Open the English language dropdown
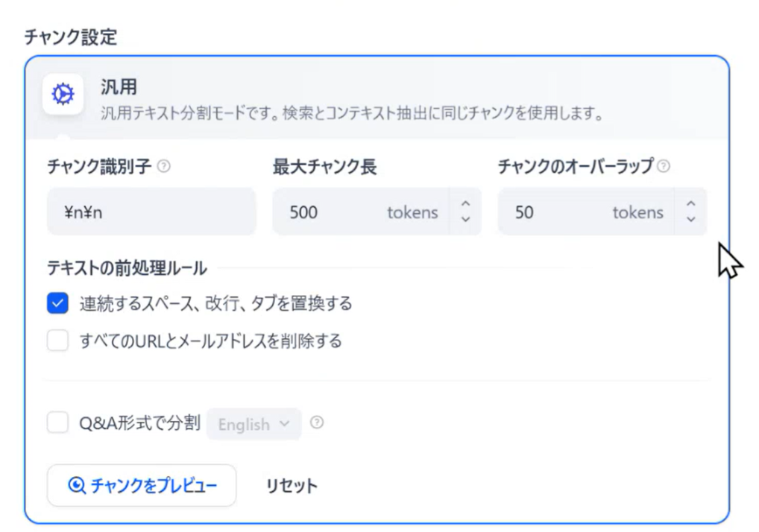The image size is (759, 532). (254, 424)
